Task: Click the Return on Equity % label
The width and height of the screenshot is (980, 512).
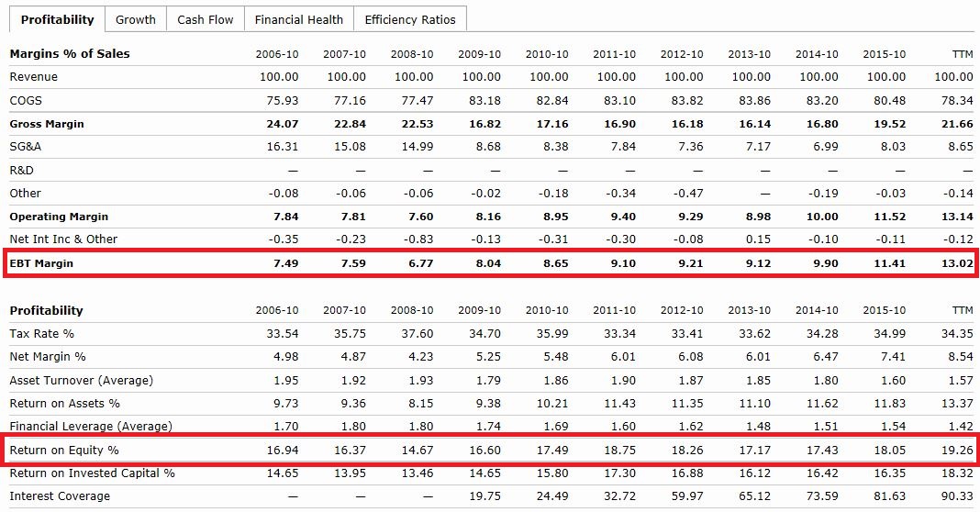Action: click(x=63, y=451)
